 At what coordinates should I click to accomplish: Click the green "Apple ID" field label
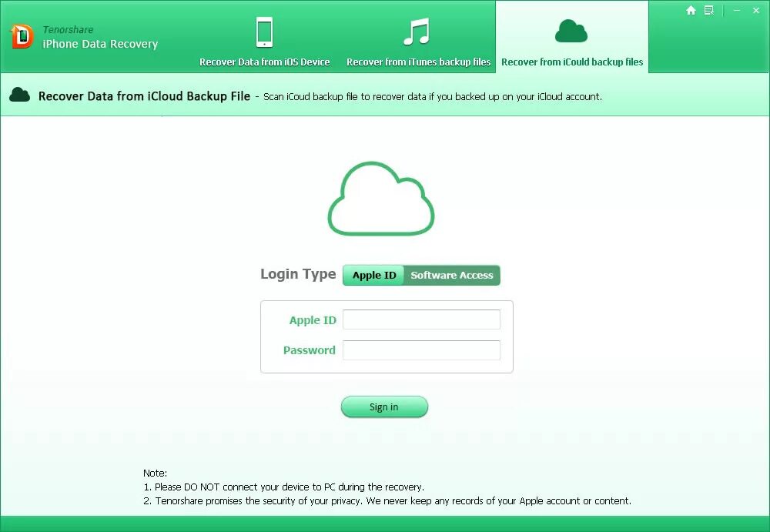(313, 320)
